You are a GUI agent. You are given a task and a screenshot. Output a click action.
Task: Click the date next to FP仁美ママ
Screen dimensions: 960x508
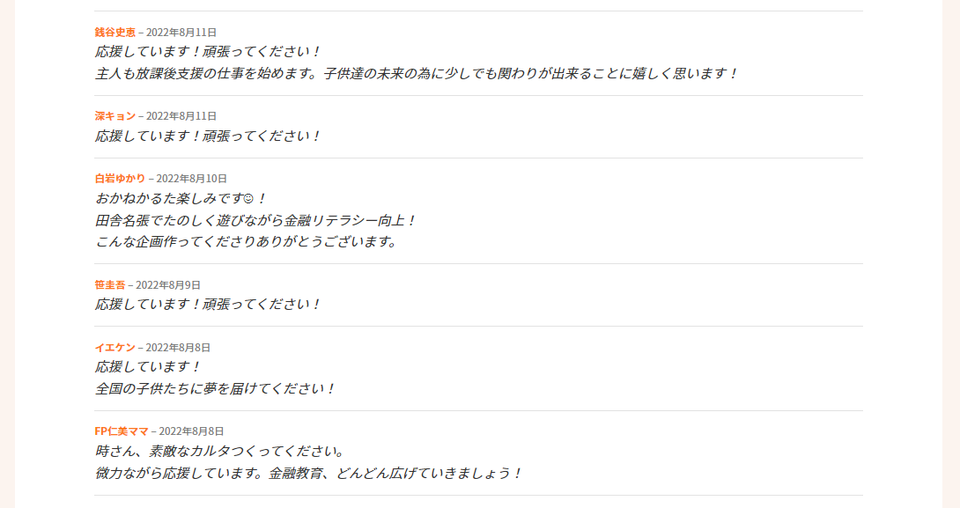point(192,431)
